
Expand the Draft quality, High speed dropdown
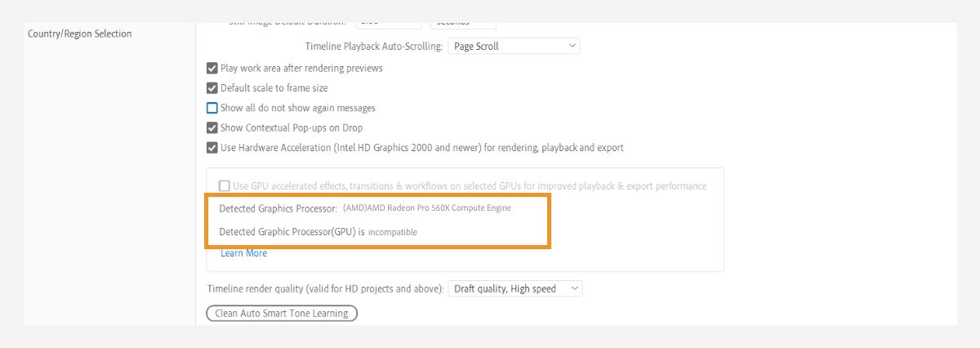point(515,288)
